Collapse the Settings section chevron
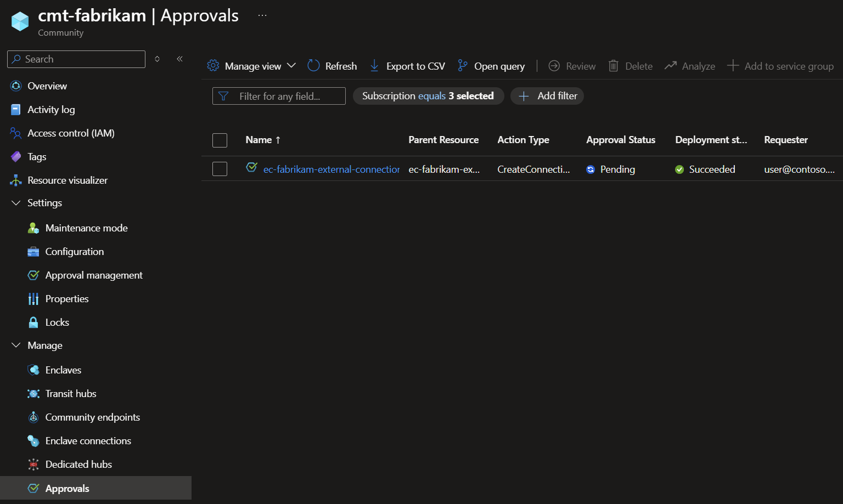This screenshot has width=843, height=504. tap(16, 203)
